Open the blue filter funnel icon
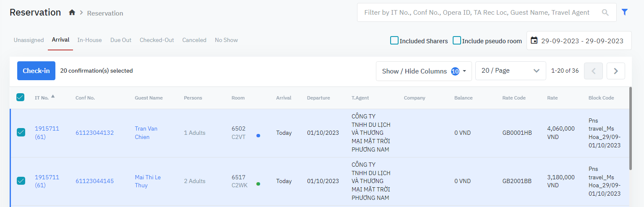644x207 pixels. click(x=625, y=12)
